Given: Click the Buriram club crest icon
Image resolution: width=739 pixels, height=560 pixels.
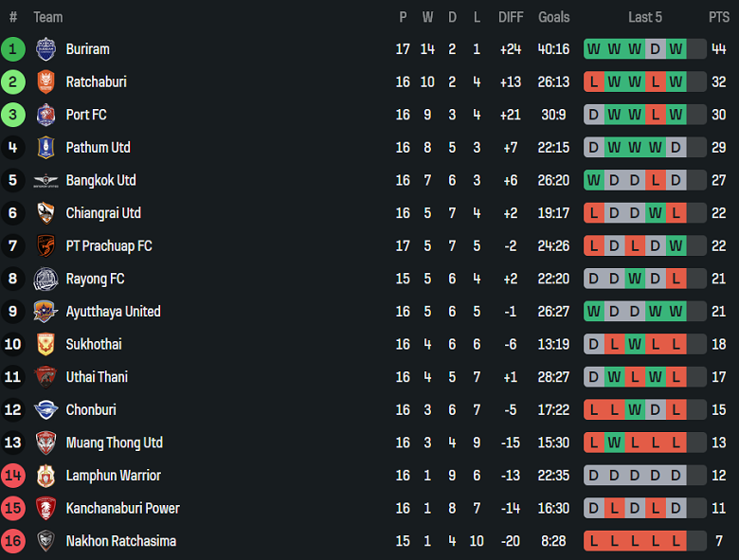Looking at the screenshot, I should click(45, 49).
